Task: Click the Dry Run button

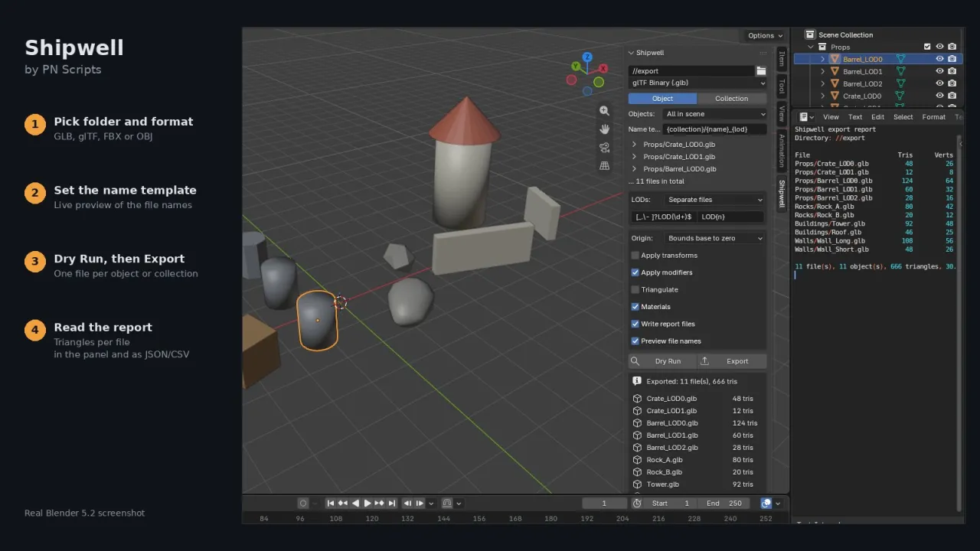Action: click(x=662, y=361)
